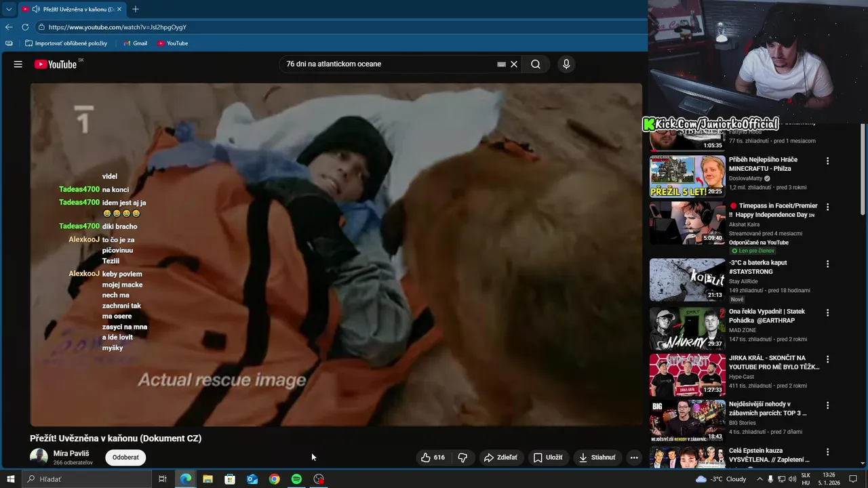Click the favorites bar icon at far left
Screen dimensions: 868x488
click(x=9, y=43)
